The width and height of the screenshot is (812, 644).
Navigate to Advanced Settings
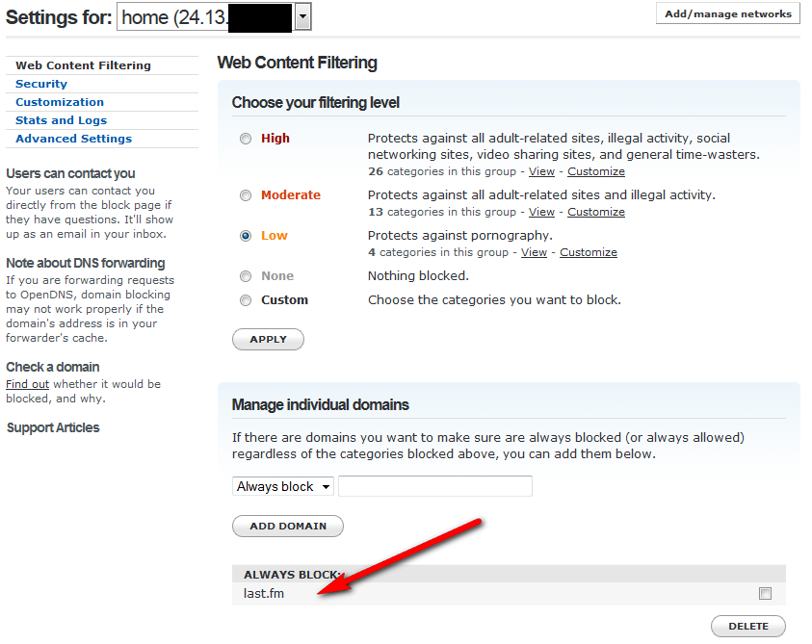click(73, 139)
